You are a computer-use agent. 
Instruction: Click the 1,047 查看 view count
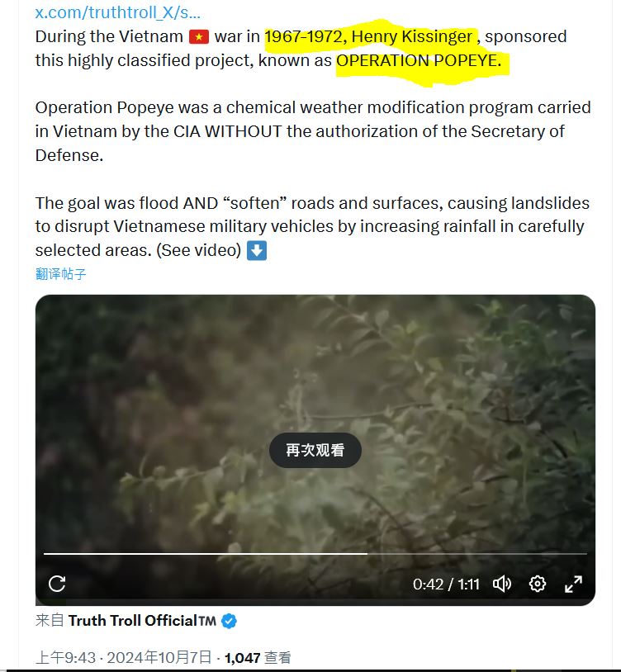coord(258,657)
